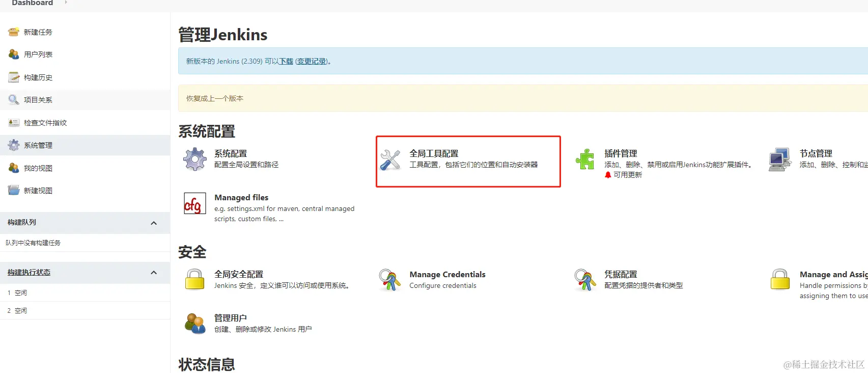Click the 用户列表 people icon

click(14, 54)
